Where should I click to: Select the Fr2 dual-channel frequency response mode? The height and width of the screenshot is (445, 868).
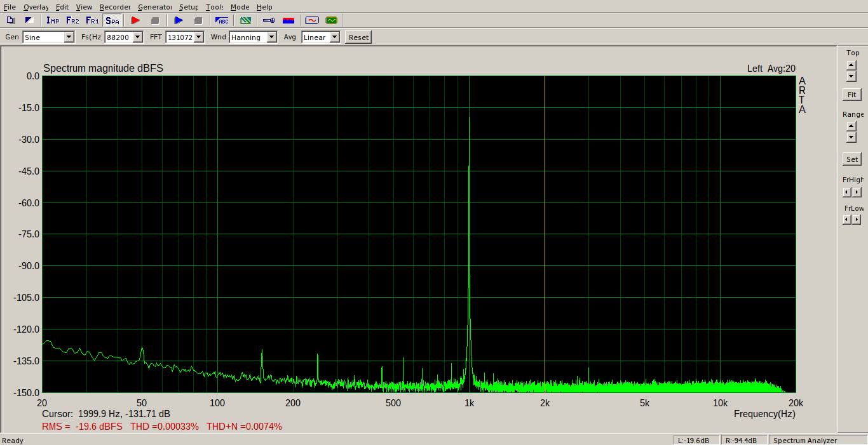(72, 20)
